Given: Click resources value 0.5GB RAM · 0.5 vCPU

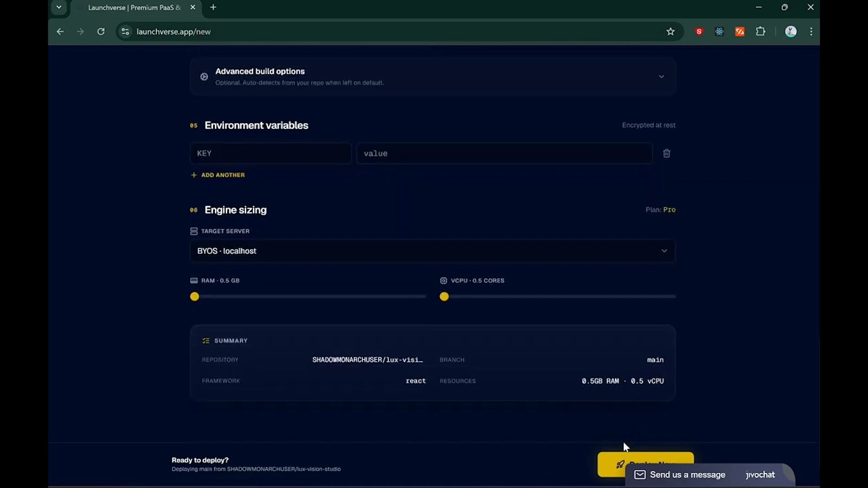Looking at the screenshot, I should coord(623,381).
